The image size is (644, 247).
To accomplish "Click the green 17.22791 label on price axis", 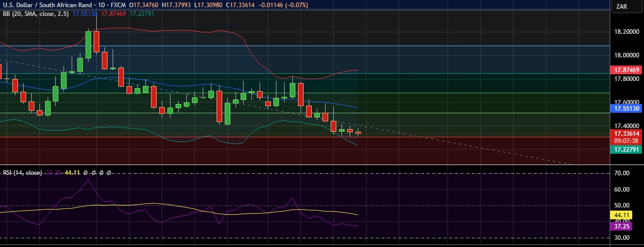I will pyautogui.click(x=626, y=149).
